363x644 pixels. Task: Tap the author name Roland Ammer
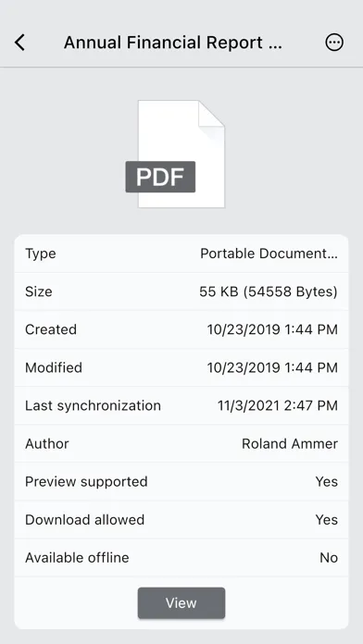pyautogui.click(x=290, y=443)
